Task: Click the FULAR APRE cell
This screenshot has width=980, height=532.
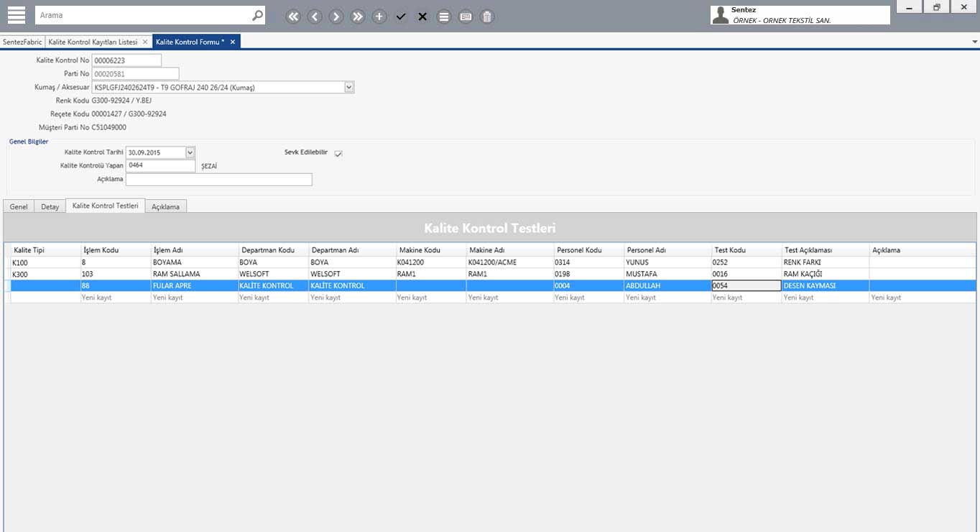Action: 195,285
